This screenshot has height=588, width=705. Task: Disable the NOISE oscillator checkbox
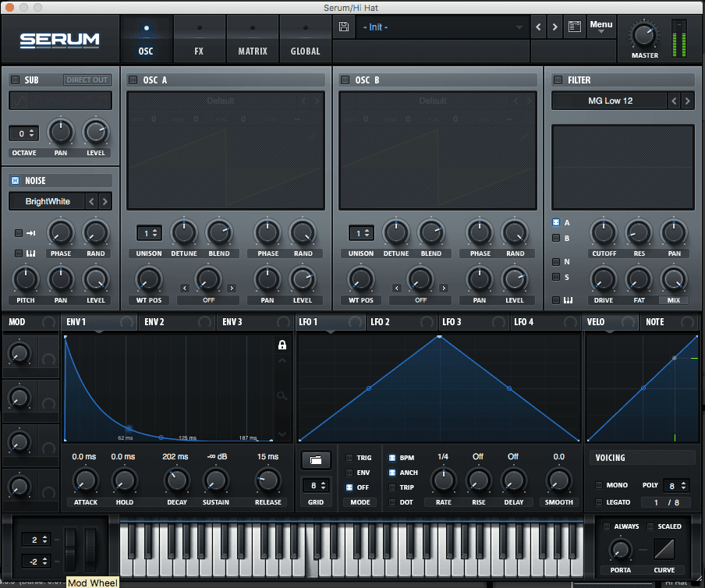[x=16, y=180]
